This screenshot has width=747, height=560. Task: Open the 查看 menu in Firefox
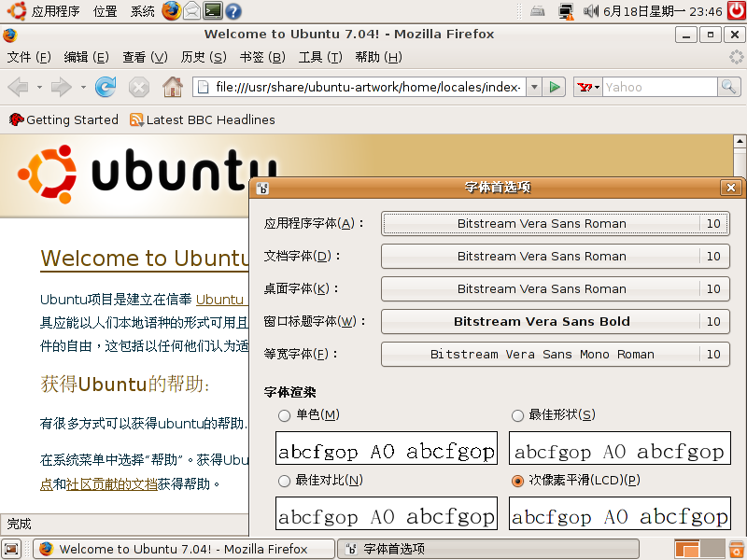click(145, 58)
